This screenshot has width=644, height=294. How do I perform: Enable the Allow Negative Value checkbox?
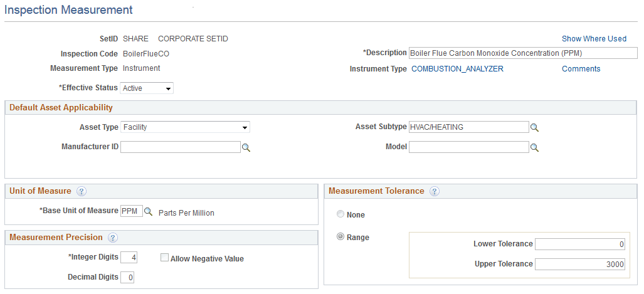[164, 258]
